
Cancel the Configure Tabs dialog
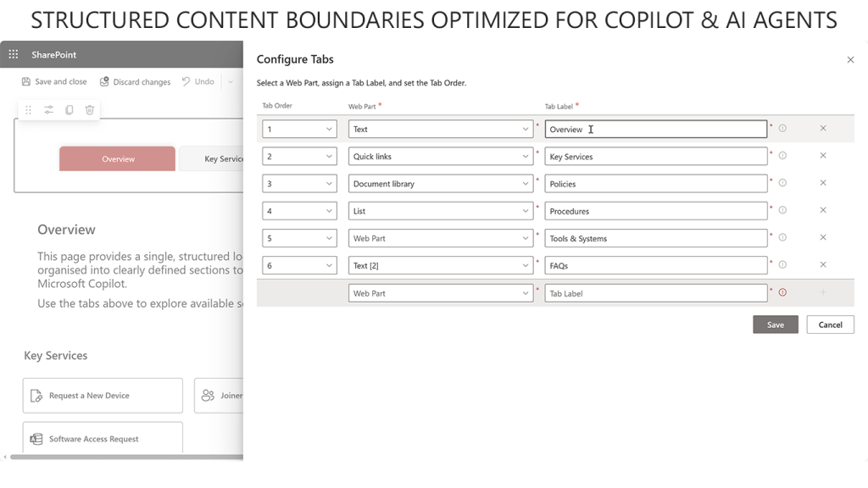coord(830,324)
